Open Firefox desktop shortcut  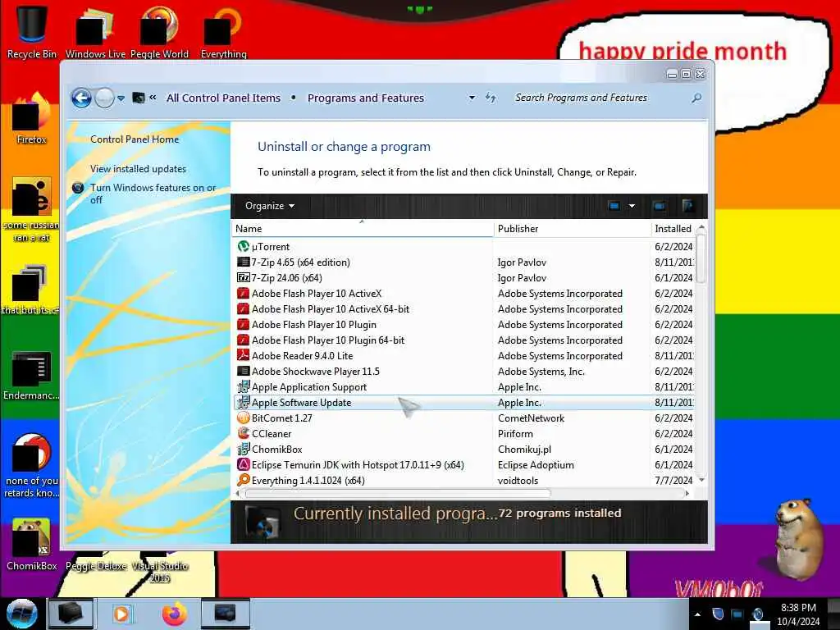click(x=32, y=119)
